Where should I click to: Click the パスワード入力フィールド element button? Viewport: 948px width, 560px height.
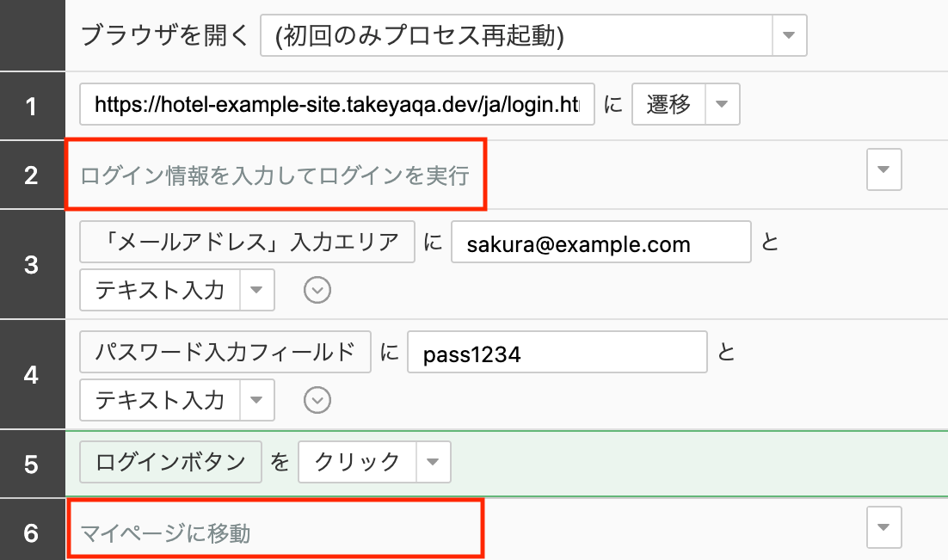pyautogui.click(x=225, y=352)
